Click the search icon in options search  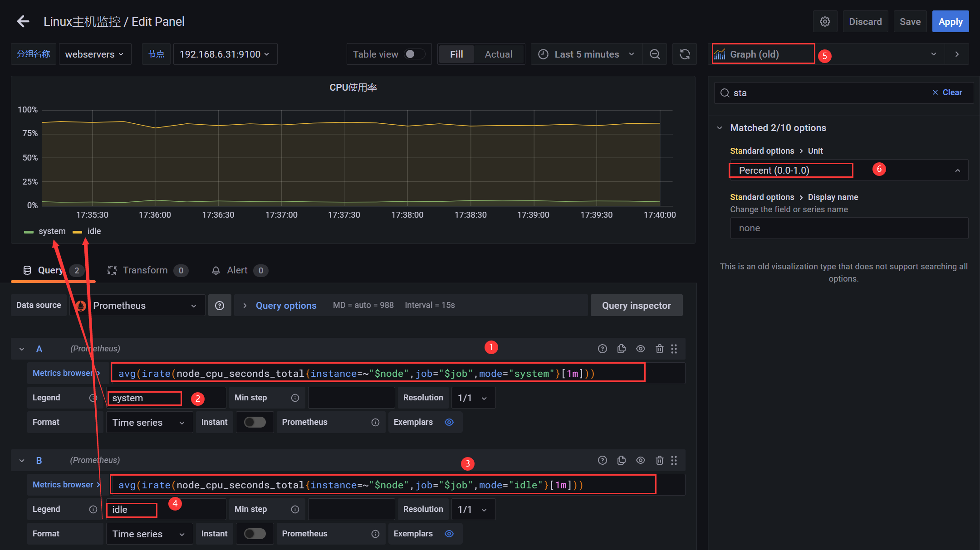point(725,93)
